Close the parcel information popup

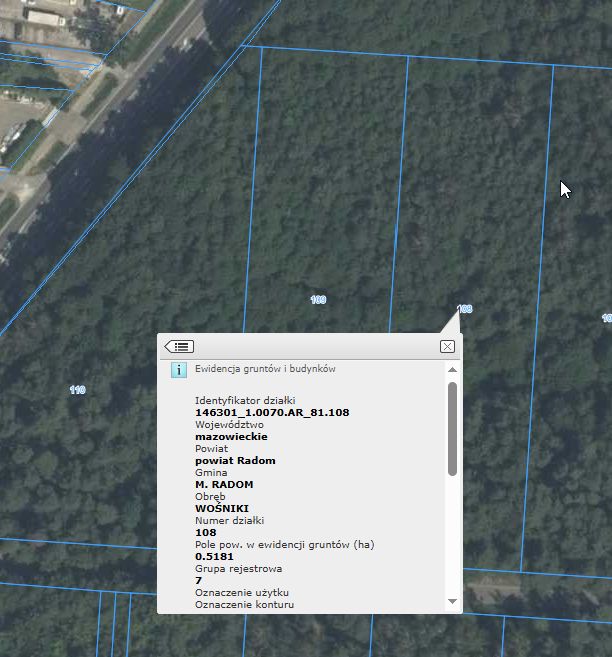(x=447, y=346)
